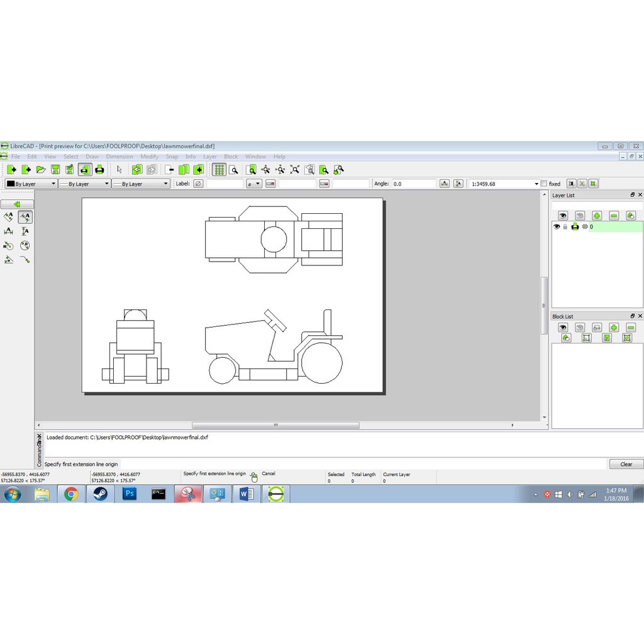Click the Copy icon
644x644 pixels.
(184, 170)
